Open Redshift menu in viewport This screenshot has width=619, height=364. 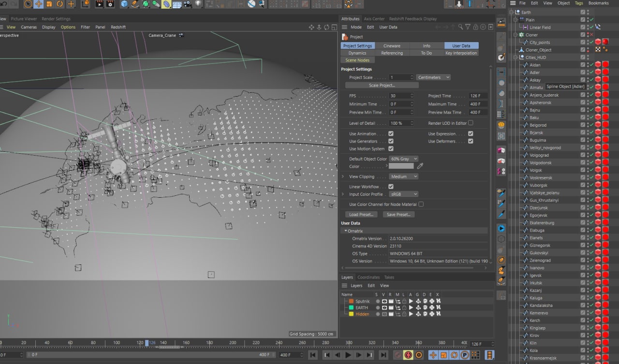pyautogui.click(x=118, y=27)
